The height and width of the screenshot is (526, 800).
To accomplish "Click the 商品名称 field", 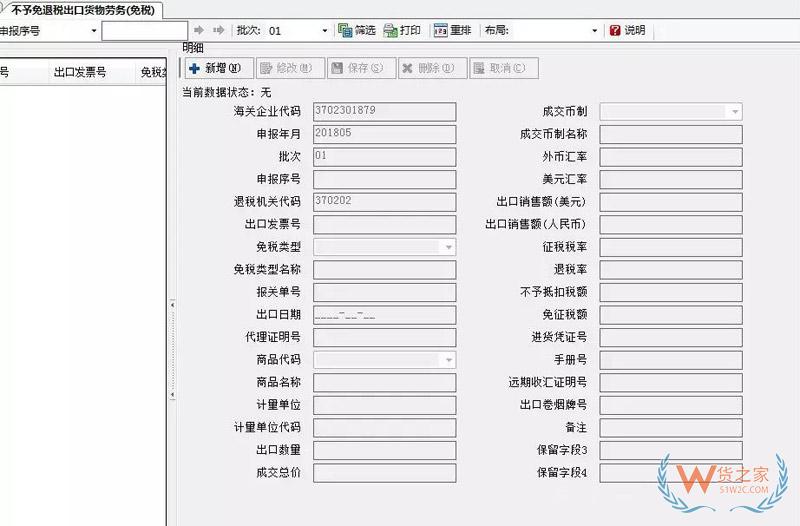I will click(385, 383).
